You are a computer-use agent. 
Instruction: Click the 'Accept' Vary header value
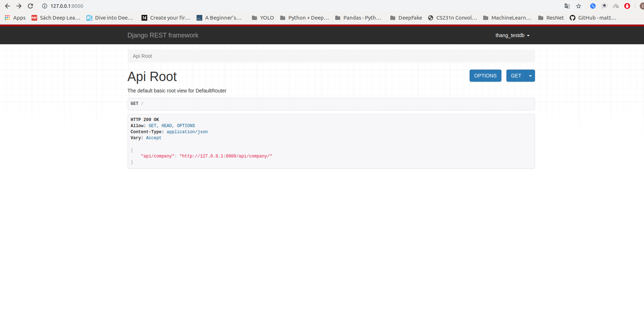pyautogui.click(x=154, y=138)
